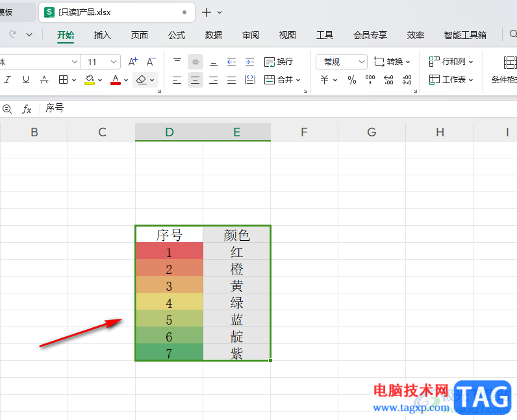The width and height of the screenshot is (517, 420).
Task: Toggle strikethrough formatting
Action: pyautogui.click(x=44, y=79)
